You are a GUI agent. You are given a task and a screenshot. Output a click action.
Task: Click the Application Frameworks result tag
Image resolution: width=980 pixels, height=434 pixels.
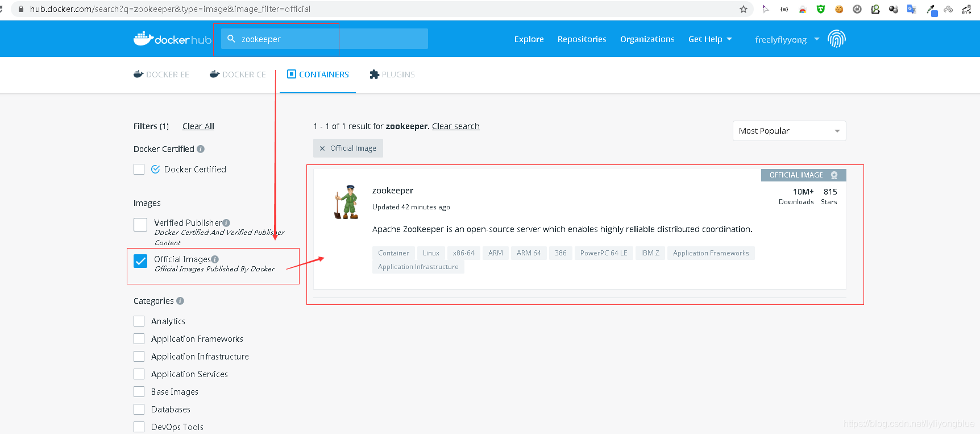[711, 253]
